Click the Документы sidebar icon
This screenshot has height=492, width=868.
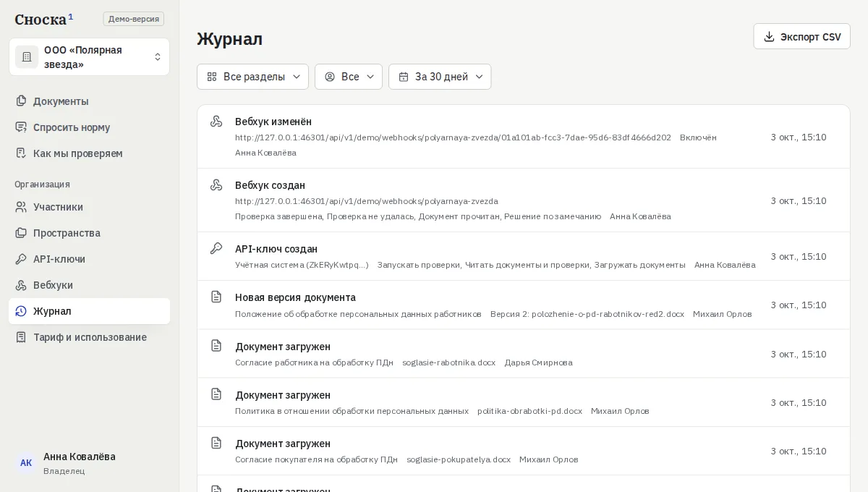pos(21,101)
